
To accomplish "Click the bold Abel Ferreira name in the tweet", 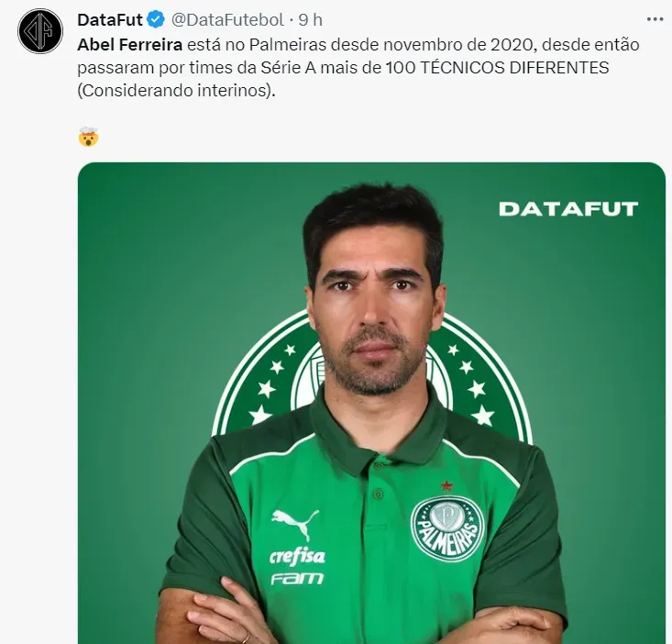I will coord(130,44).
